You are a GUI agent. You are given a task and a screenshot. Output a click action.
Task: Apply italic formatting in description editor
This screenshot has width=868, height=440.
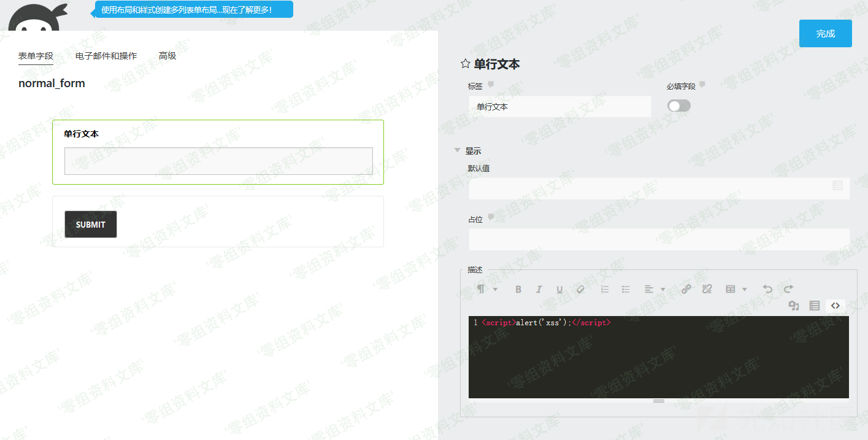coord(539,289)
